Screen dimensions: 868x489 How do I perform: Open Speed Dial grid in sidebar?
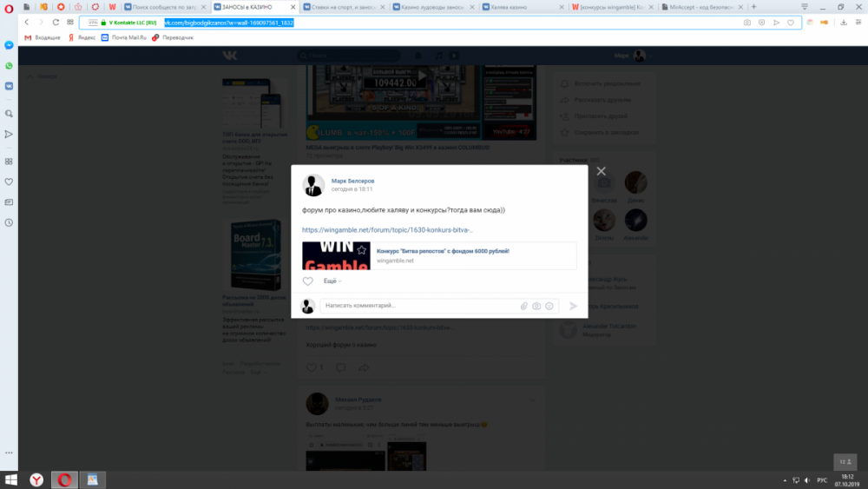tap(9, 162)
